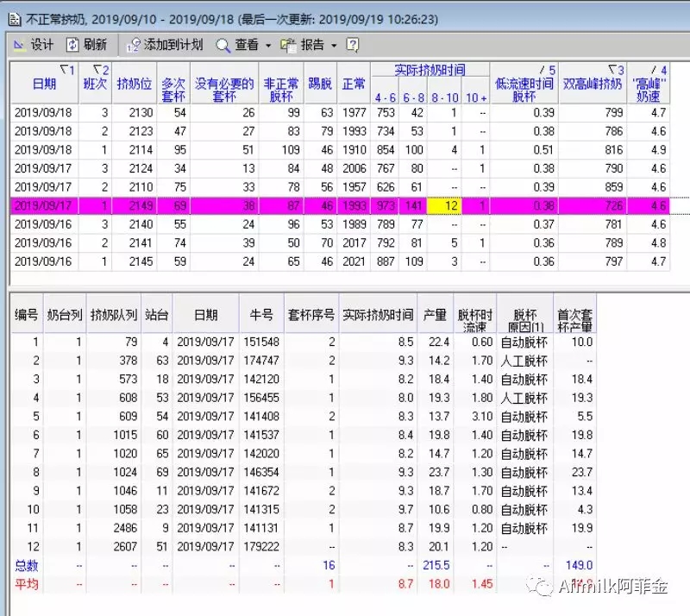Select cow number 141537
The width and height of the screenshot is (690, 616).
click(261, 435)
